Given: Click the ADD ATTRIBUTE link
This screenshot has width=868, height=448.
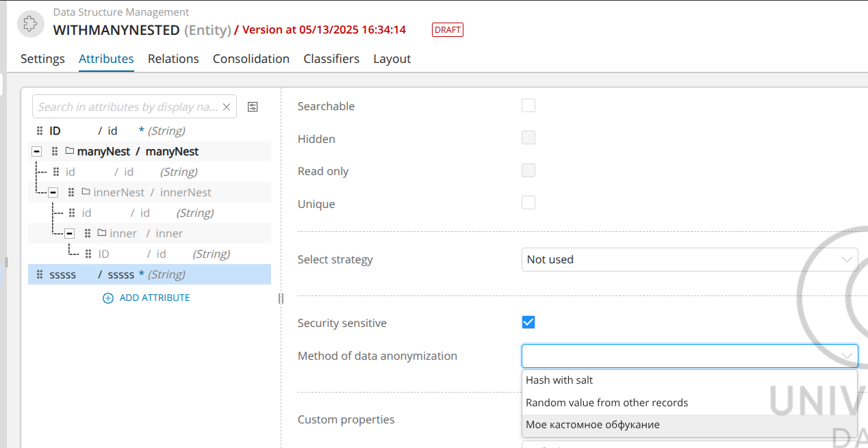Looking at the screenshot, I should (x=154, y=298).
